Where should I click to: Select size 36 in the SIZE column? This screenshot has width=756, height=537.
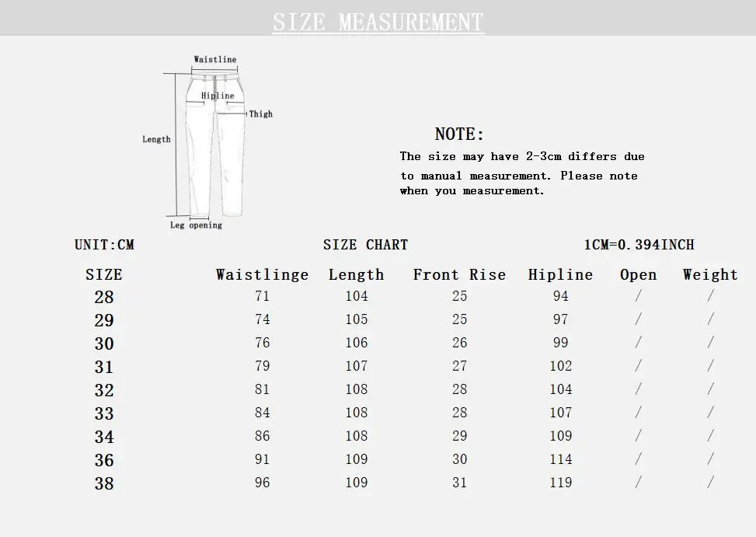(104, 460)
